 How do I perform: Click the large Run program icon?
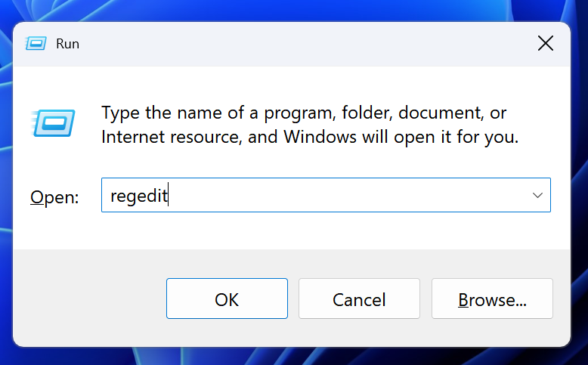pyautogui.click(x=53, y=123)
